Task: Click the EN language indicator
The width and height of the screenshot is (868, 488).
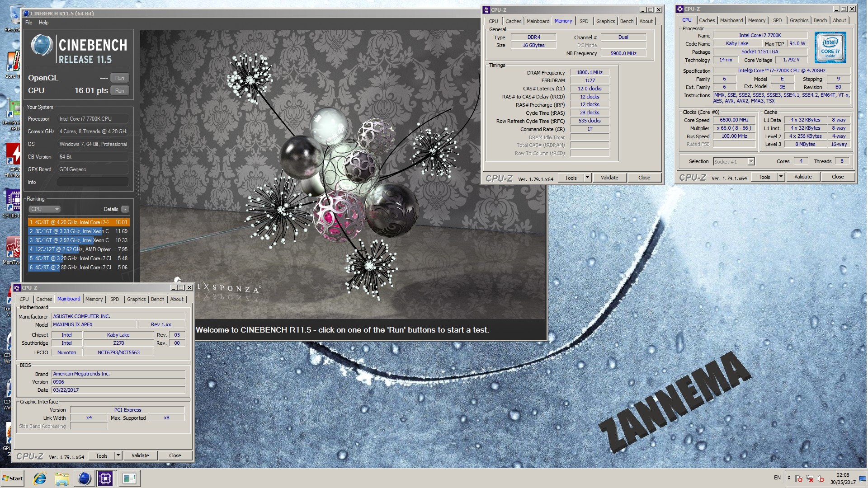Action: click(777, 478)
